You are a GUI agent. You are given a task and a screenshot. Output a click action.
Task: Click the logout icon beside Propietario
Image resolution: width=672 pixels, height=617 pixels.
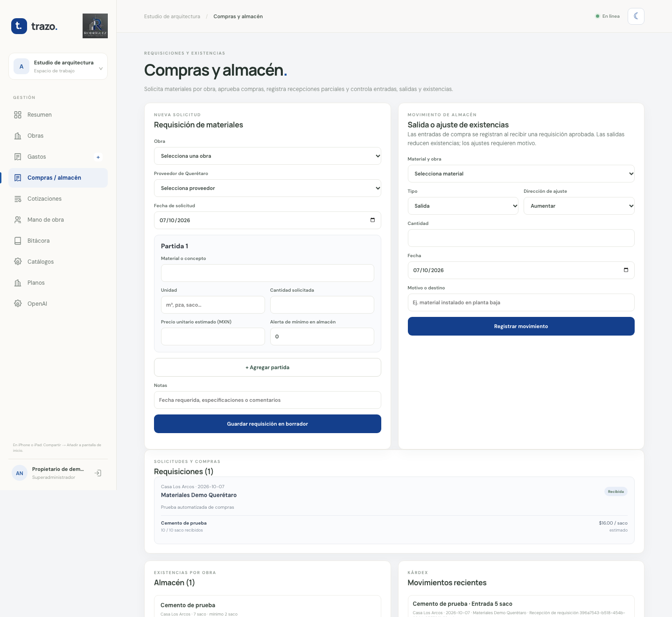point(98,473)
